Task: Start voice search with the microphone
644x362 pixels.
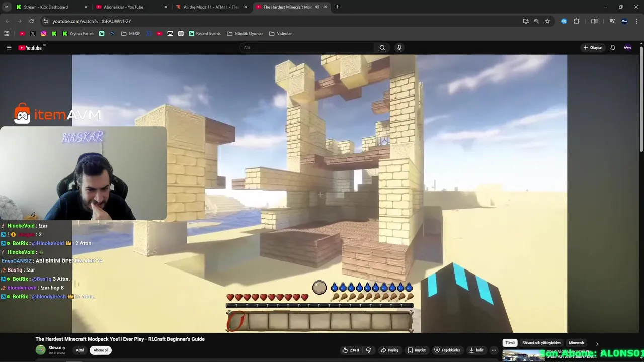Action: coord(399,48)
